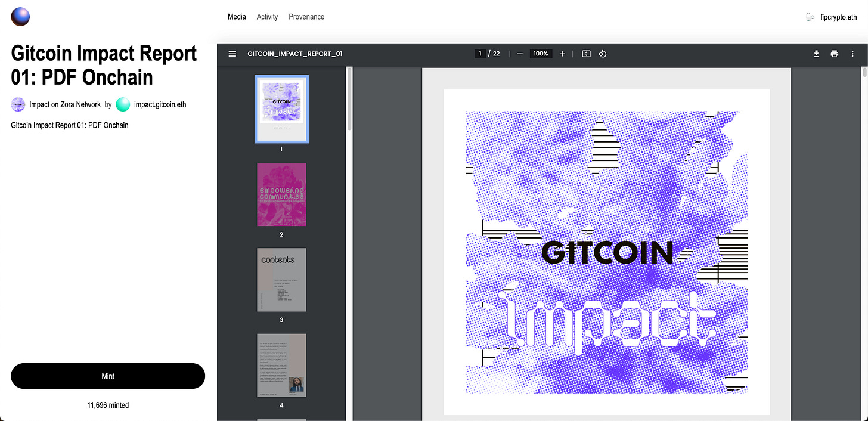868x421 pixels.
Task: Print the PDF document
Action: pos(835,54)
